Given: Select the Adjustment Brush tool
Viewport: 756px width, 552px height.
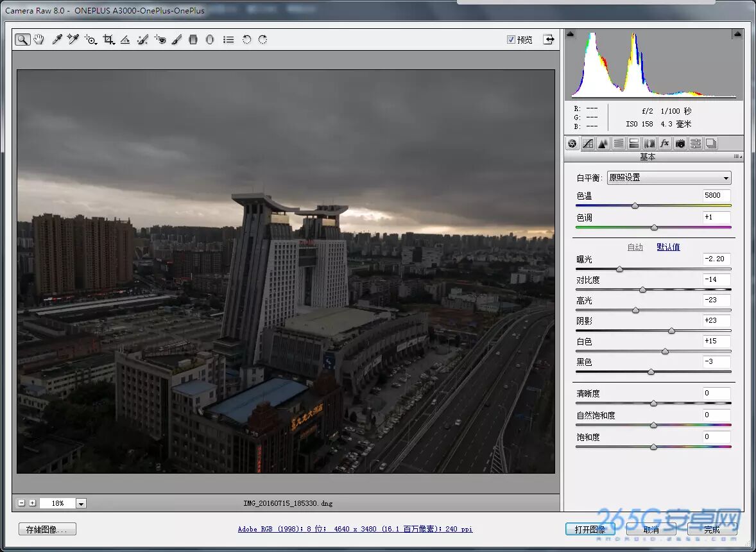Looking at the screenshot, I should 176,40.
